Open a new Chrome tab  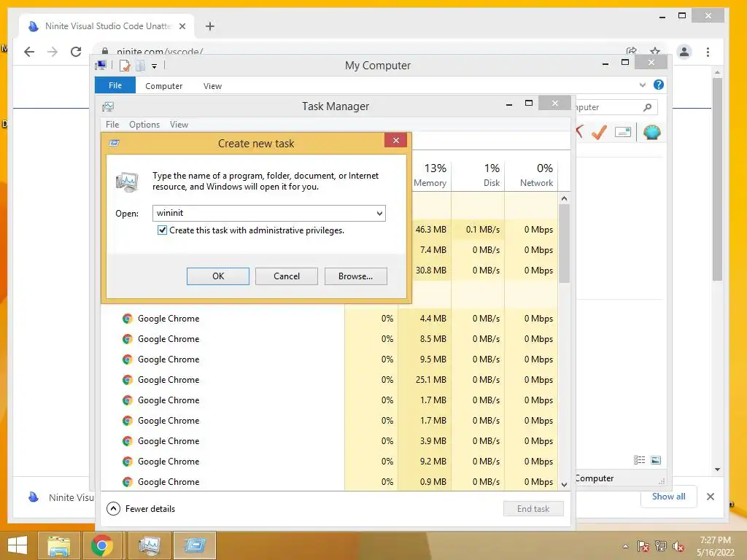[x=209, y=26]
